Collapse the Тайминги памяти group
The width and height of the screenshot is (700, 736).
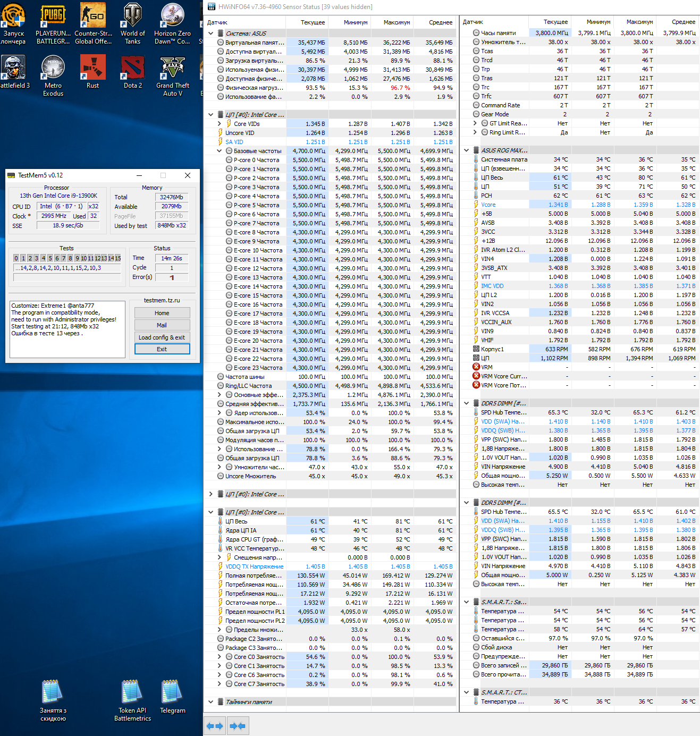click(x=211, y=702)
